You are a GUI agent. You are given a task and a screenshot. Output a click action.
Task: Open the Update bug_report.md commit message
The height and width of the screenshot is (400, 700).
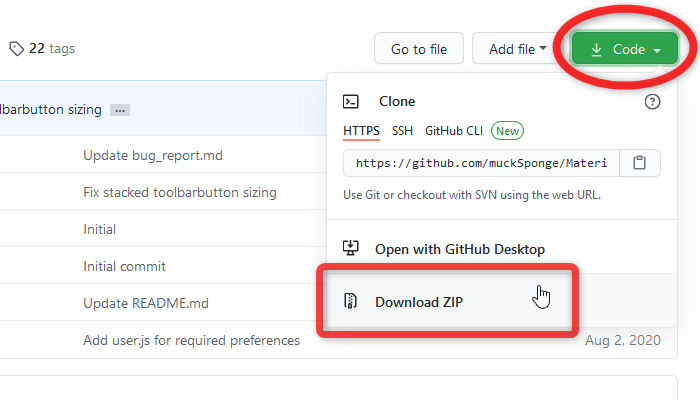coord(153,155)
